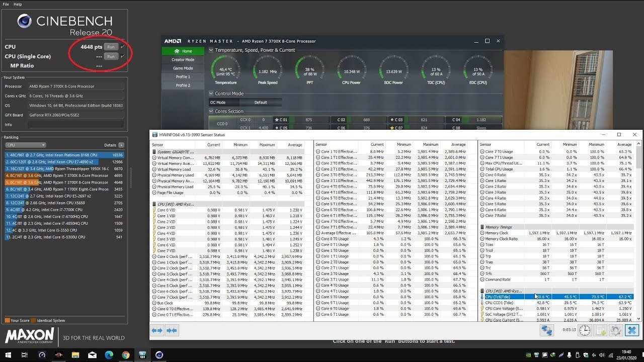Switch to Game Mode in Ryzen Master

click(183, 68)
